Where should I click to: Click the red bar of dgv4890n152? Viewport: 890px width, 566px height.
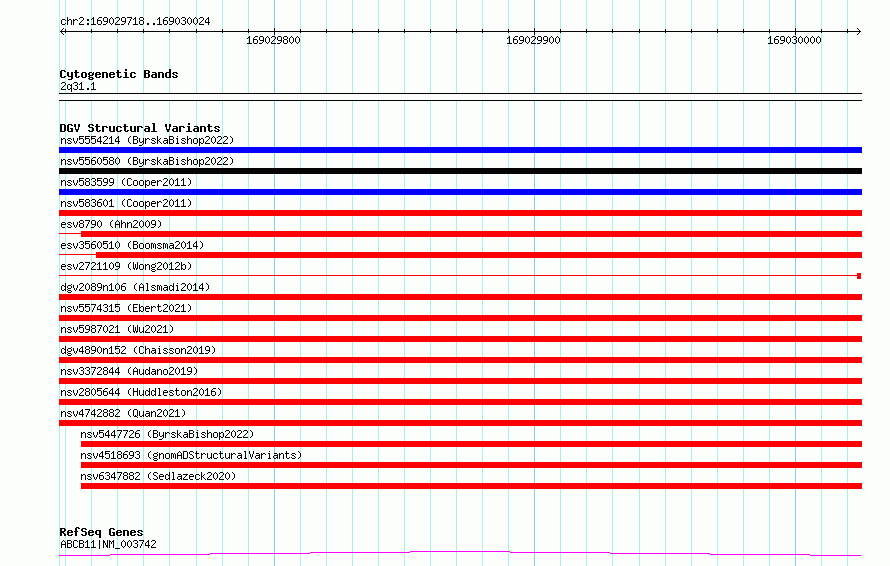click(460, 360)
